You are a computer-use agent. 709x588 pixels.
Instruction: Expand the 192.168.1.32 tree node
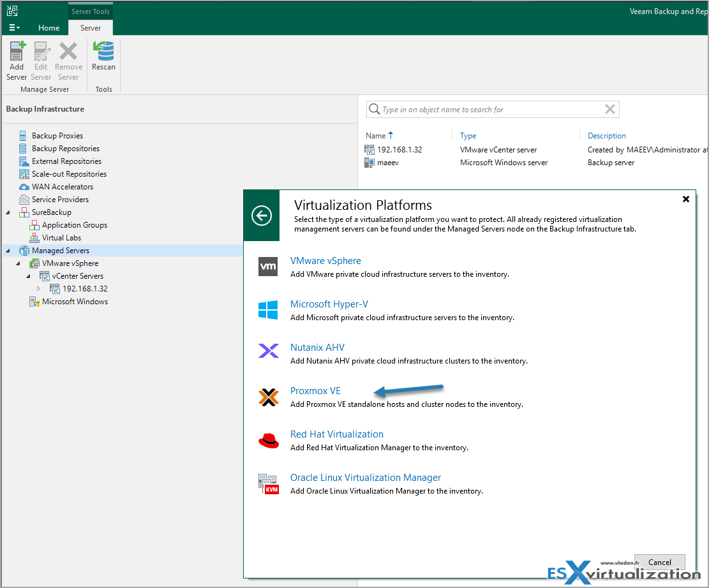[38, 289]
